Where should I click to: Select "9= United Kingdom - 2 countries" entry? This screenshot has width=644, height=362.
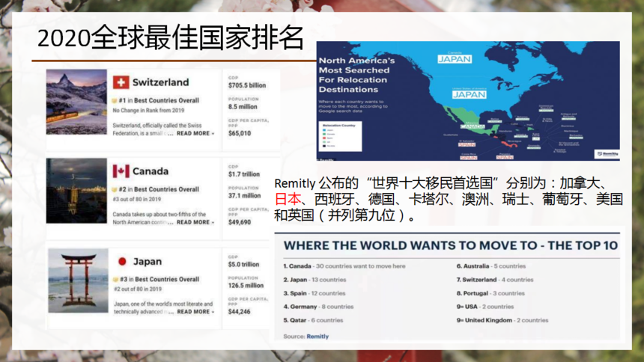pos(502,320)
